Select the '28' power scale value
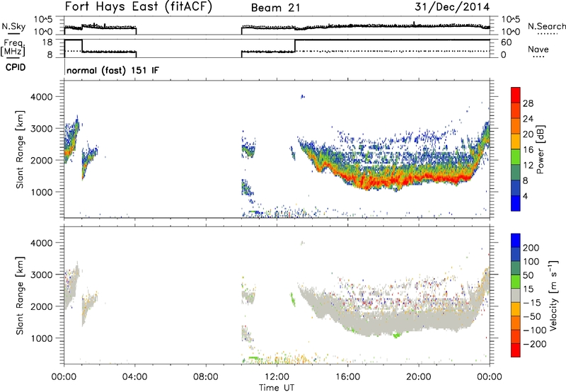The height and width of the screenshot is (392, 566). coord(528,103)
